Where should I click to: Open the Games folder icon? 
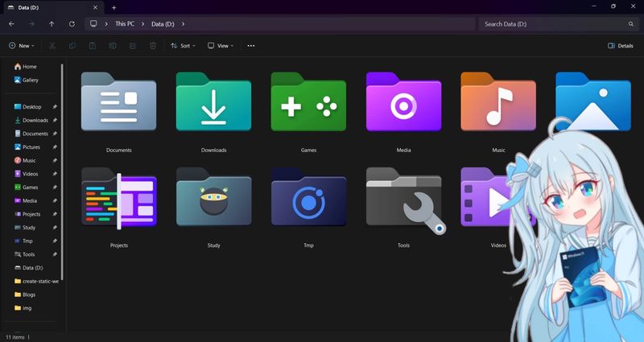coord(308,103)
